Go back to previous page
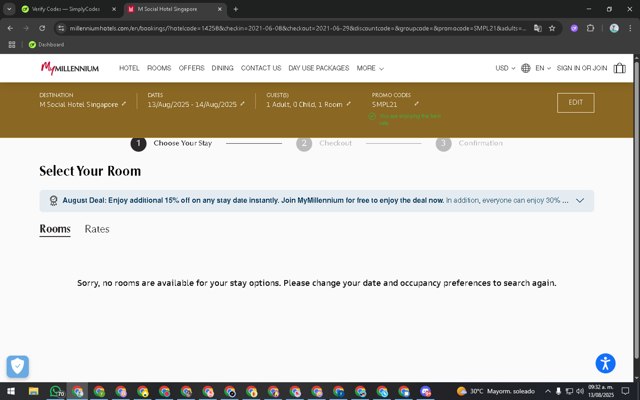640x400 pixels. pos(10,28)
